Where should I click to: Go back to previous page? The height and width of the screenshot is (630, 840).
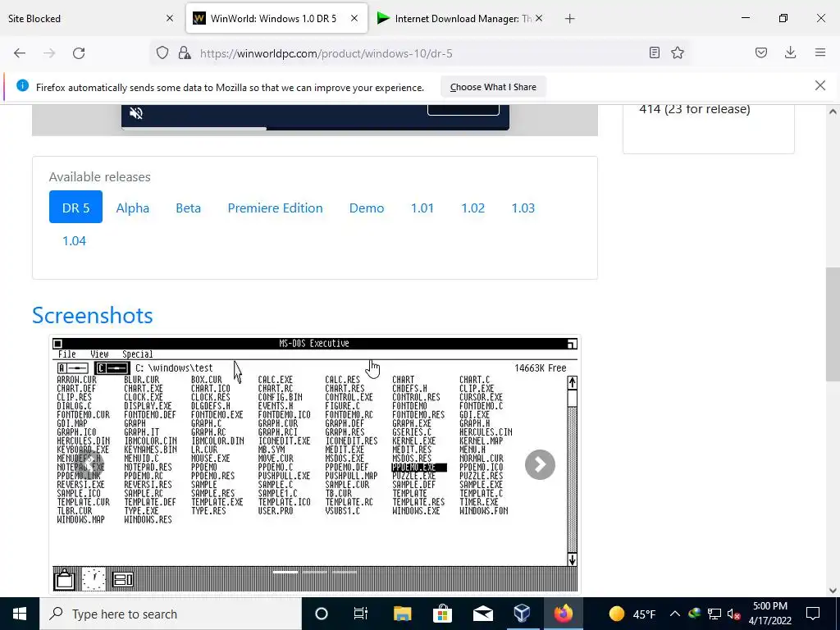tap(20, 53)
